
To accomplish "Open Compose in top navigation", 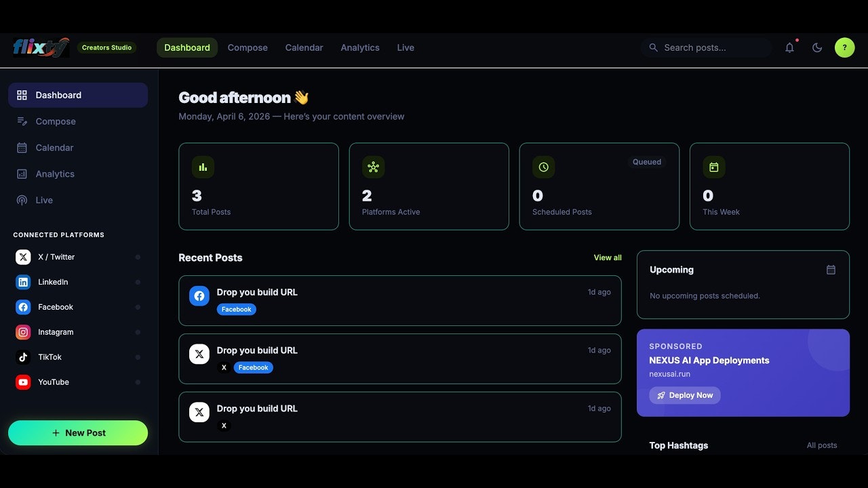I will (248, 47).
